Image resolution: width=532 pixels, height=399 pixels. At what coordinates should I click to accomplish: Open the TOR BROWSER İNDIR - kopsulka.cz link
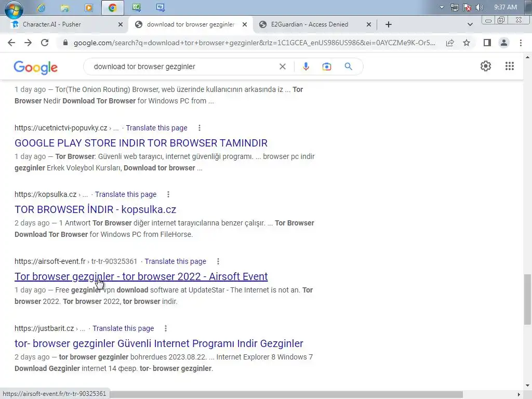pyautogui.click(x=96, y=209)
